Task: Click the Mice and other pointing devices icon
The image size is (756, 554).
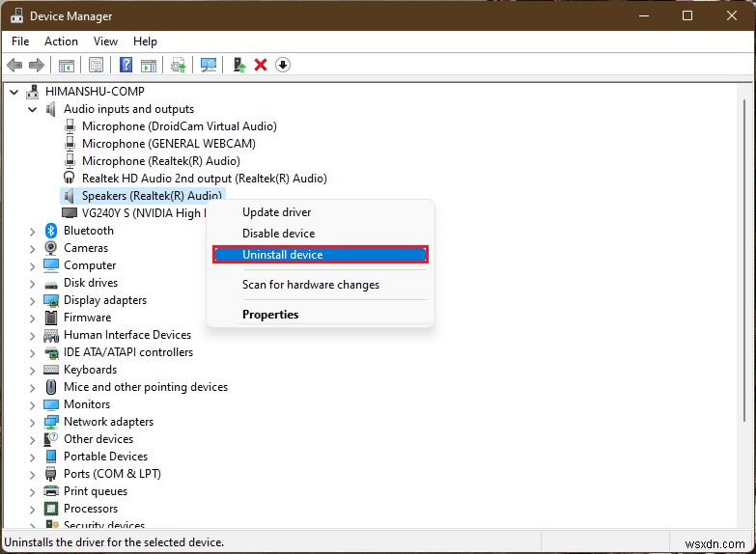Action: (50, 387)
